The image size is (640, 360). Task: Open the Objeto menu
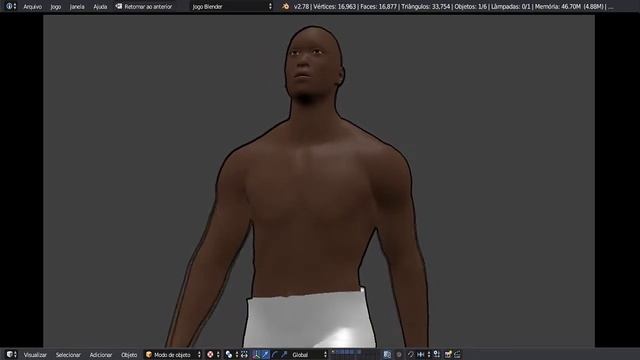(x=129, y=355)
